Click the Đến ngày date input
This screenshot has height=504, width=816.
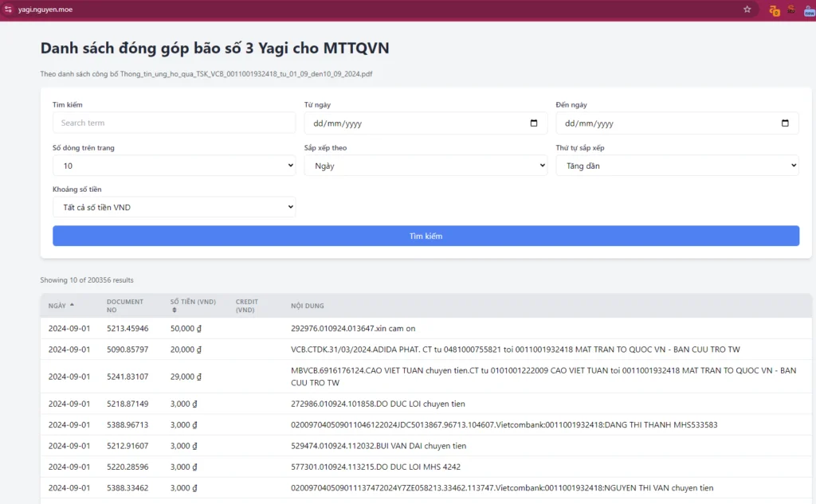(677, 123)
